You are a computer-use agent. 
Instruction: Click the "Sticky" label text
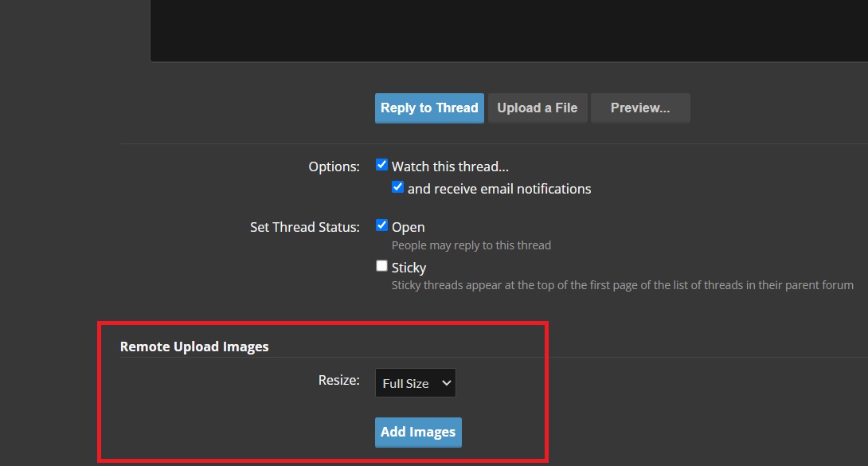click(x=409, y=268)
